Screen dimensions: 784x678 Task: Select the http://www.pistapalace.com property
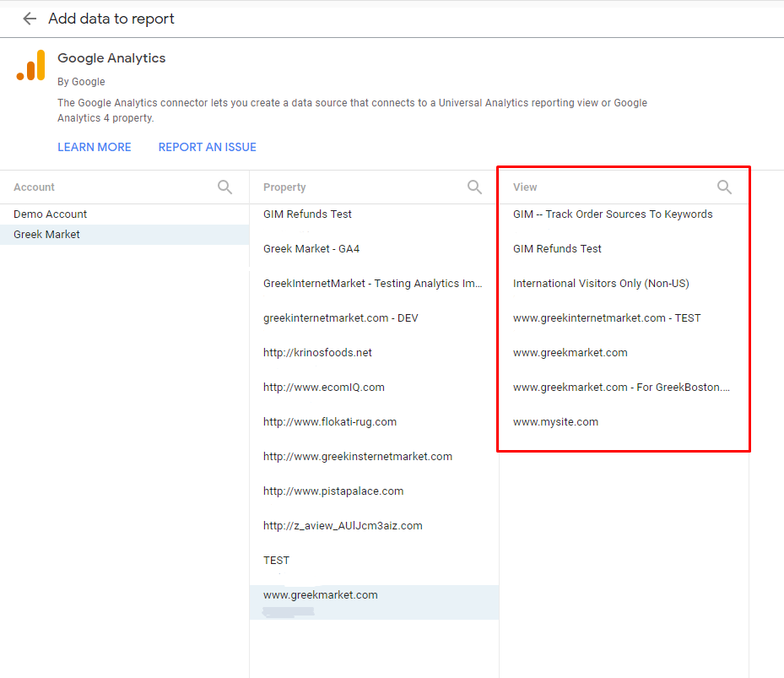click(x=333, y=491)
